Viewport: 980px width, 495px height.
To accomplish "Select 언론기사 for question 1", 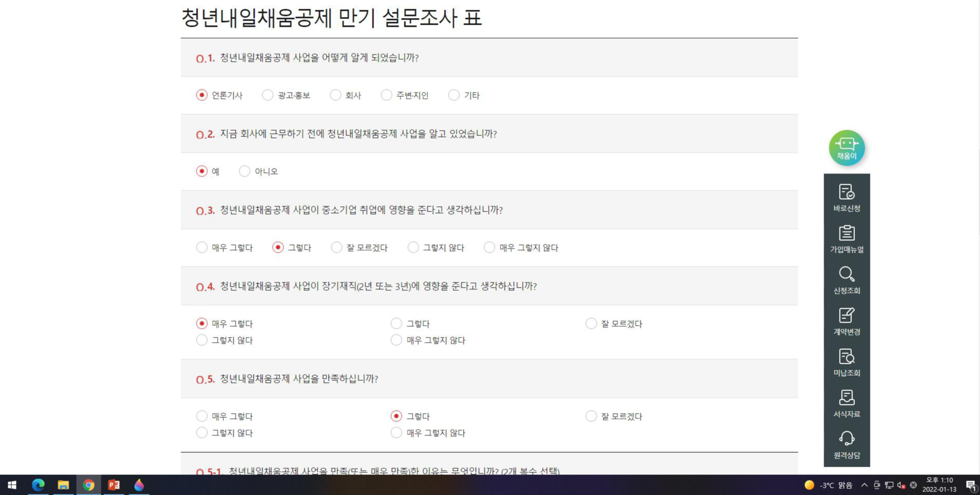I will click(x=202, y=95).
